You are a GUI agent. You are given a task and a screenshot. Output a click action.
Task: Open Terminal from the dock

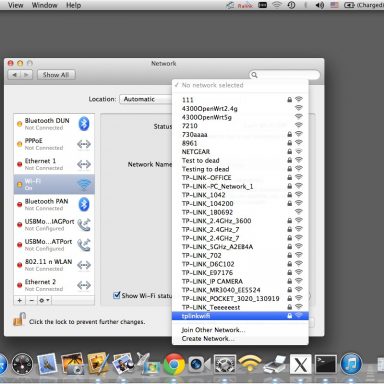coord(326,364)
